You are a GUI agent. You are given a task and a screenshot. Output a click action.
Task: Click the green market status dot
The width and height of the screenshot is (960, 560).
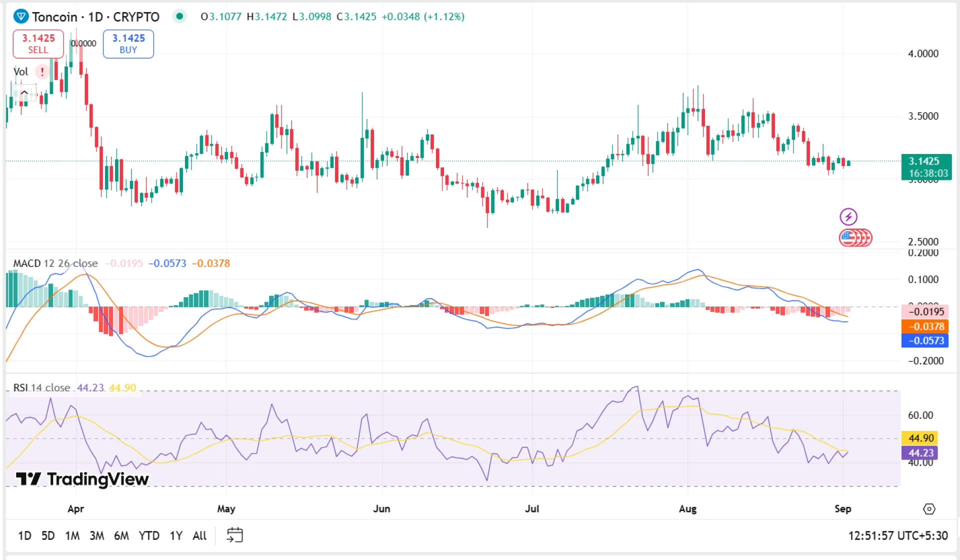click(x=179, y=16)
